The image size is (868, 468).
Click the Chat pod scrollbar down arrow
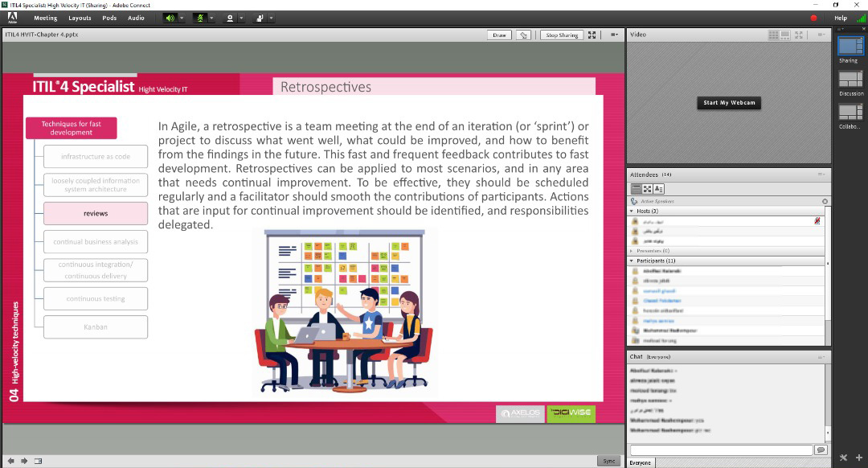point(828,433)
